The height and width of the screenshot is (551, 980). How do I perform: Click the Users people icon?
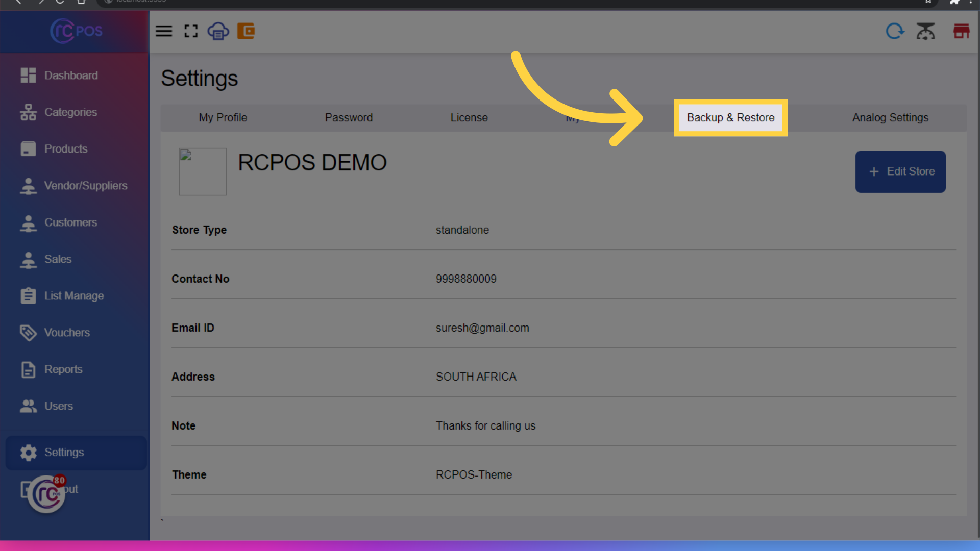coord(28,406)
